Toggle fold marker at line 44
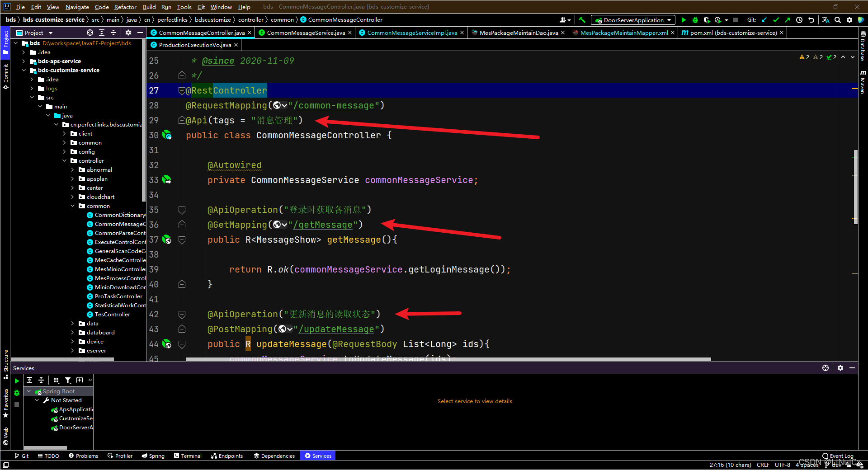This screenshot has width=868, height=470. (182, 344)
